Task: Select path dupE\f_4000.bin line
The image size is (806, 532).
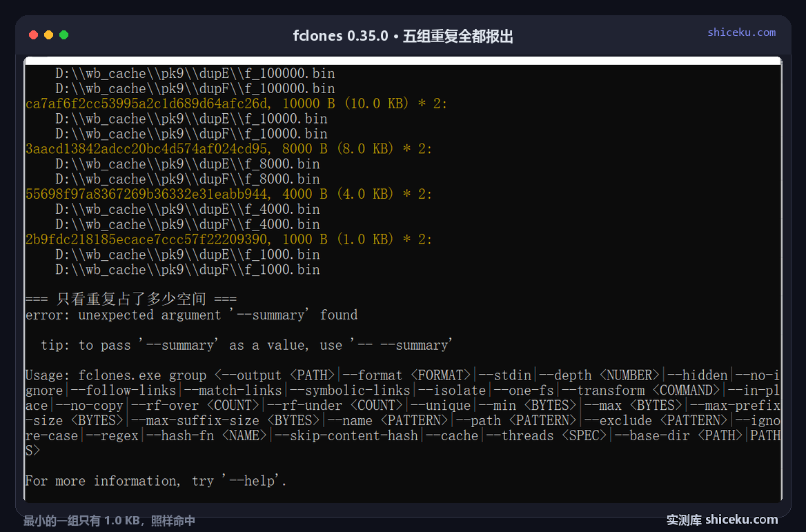Action: [188, 209]
